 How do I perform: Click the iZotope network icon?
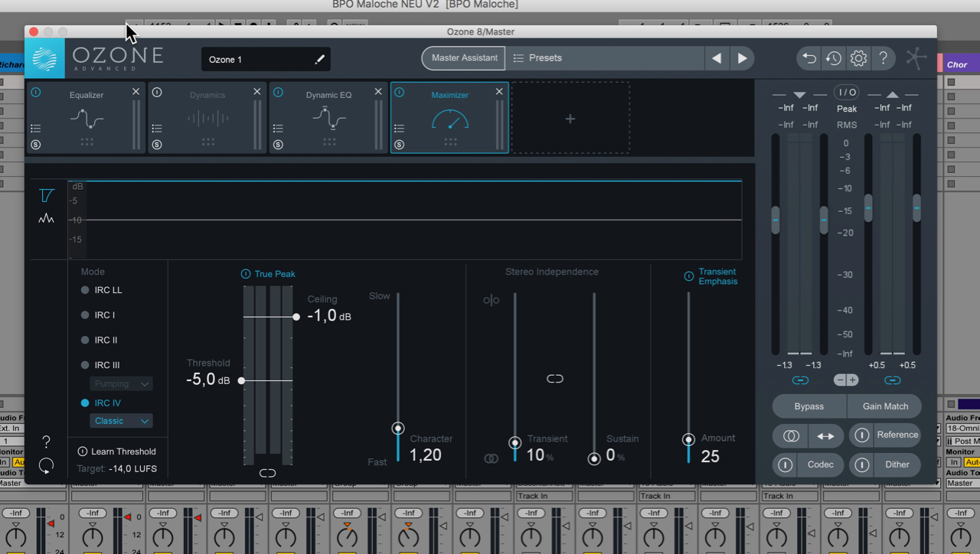click(916, 58)
